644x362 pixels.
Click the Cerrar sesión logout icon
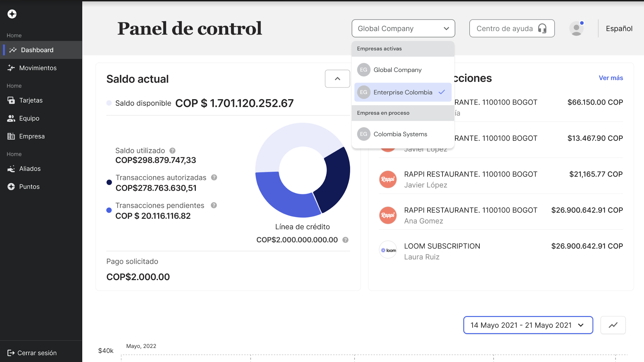[11, 353]
